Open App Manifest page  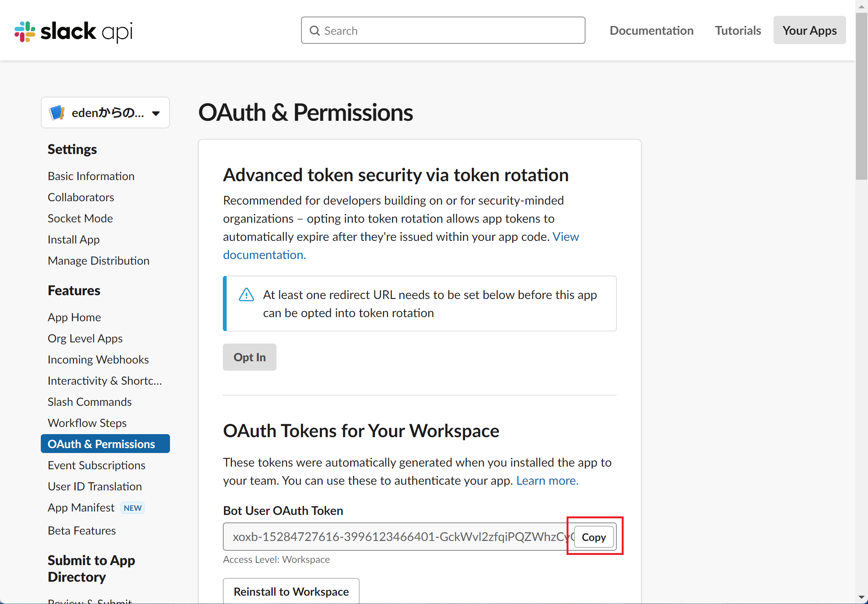[x=81, y=508]
